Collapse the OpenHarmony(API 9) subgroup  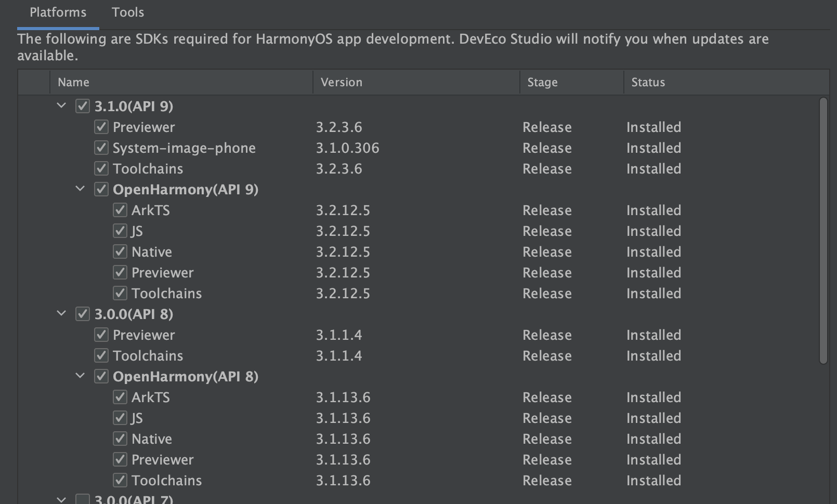tap(80, 189)
